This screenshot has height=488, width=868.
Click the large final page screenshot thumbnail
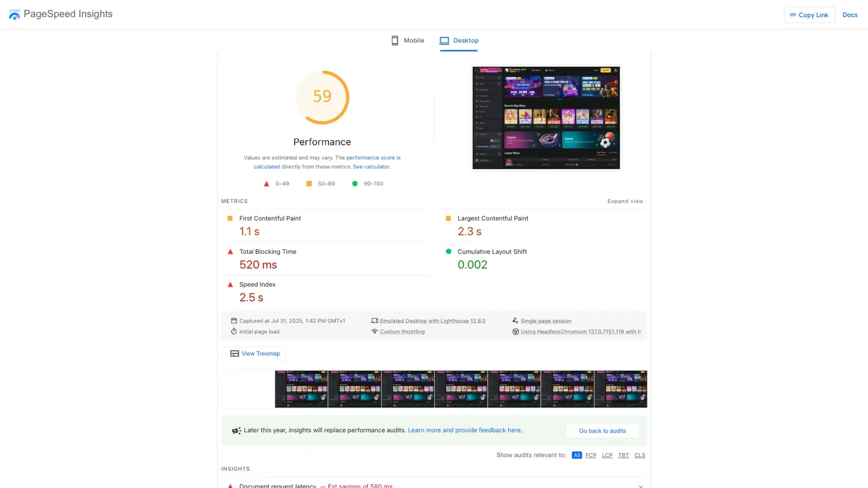tap(546, 117)
